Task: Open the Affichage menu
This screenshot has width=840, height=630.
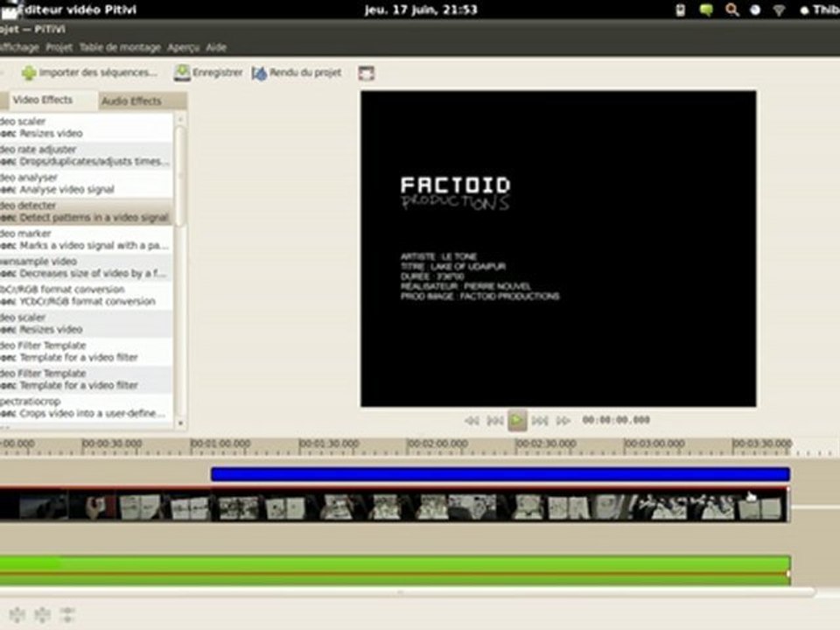Action: coord(19,47)
